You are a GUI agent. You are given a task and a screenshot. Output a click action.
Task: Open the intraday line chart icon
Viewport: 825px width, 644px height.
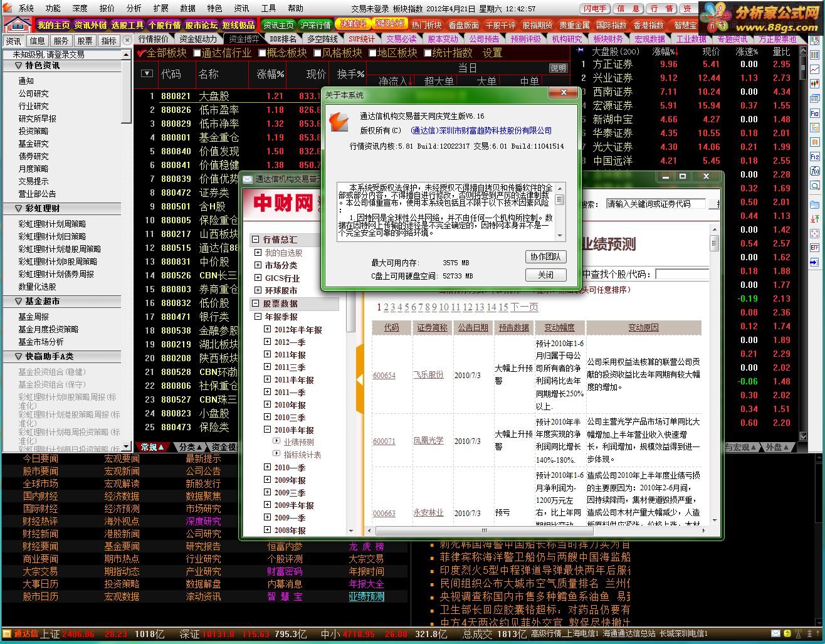815,69
